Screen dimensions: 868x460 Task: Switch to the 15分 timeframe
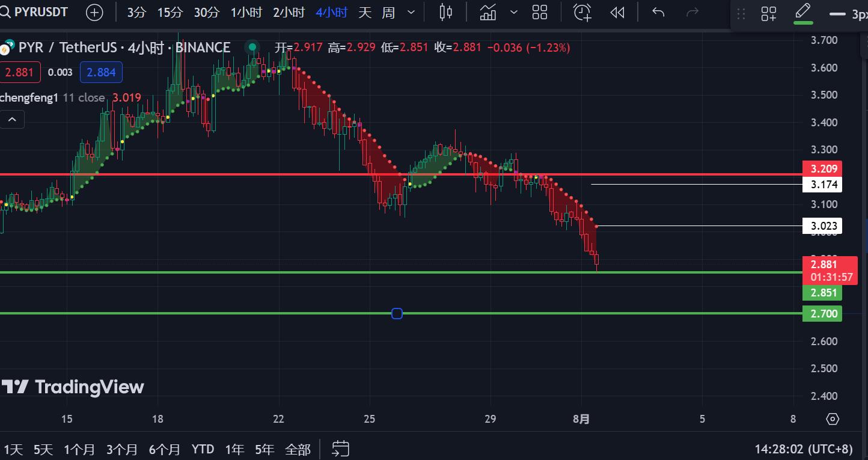[170, 12]
